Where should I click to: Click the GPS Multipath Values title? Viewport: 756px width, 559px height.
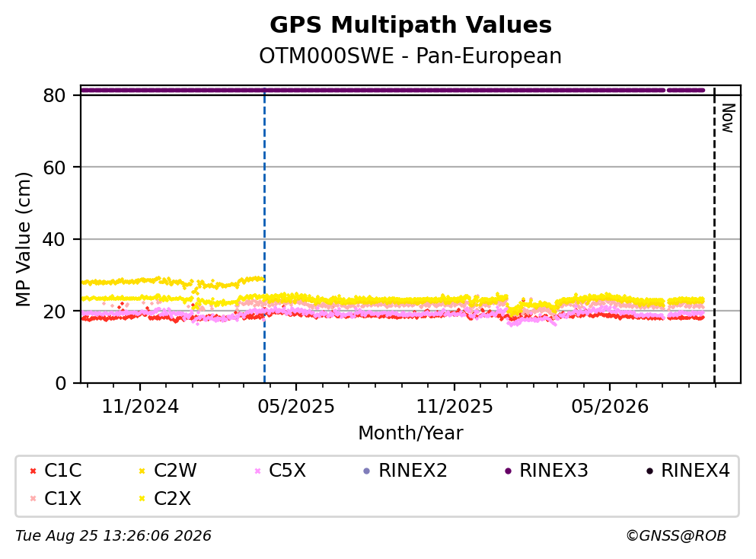pos(410,25)
